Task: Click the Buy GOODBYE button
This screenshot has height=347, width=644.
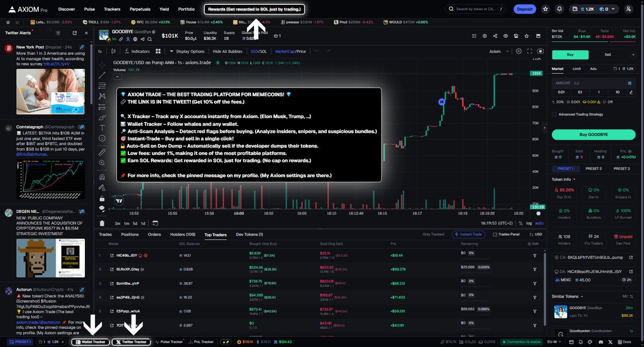Action: click(594, 134)
